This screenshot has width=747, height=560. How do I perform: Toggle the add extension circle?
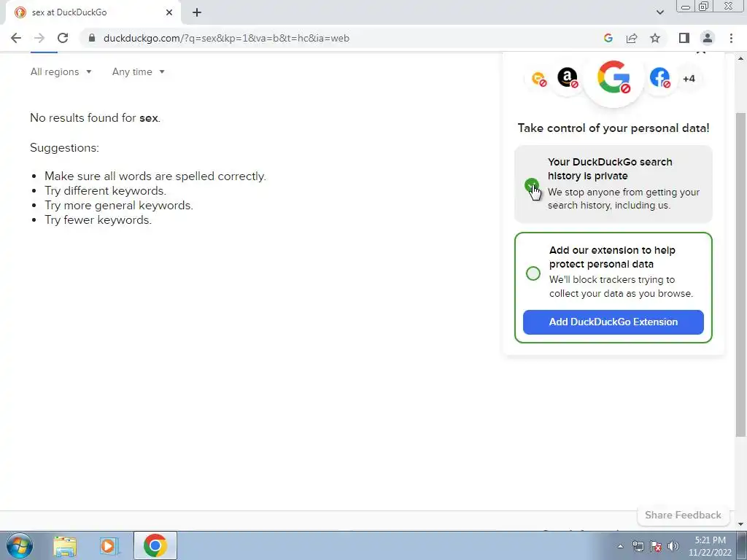pyautogui.click(x=533, y=273)
